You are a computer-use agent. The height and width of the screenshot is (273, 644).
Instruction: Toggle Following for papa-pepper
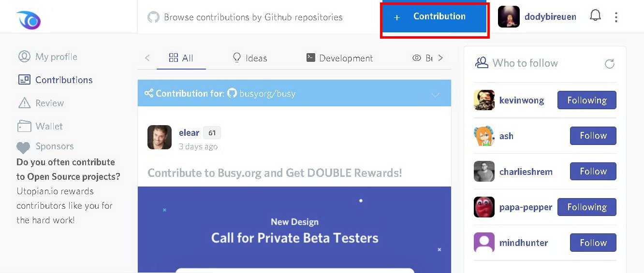tap(586, 207)
